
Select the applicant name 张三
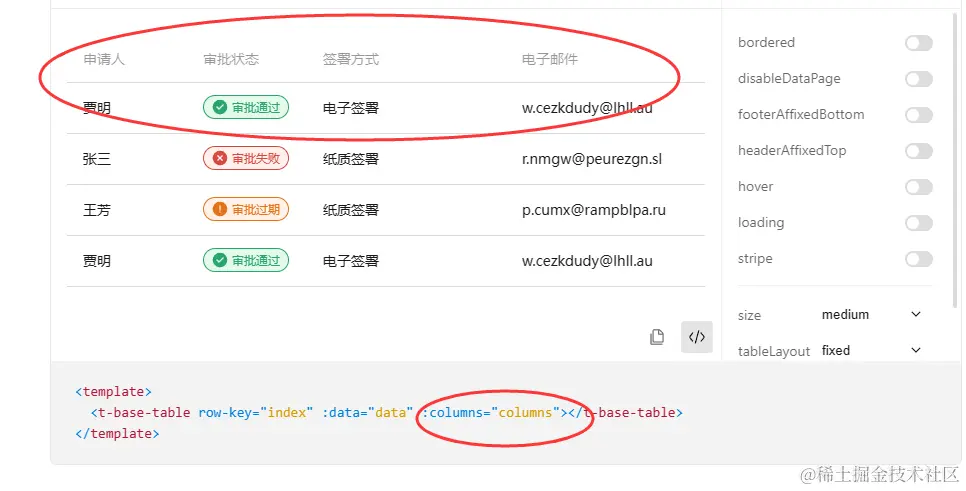click(97, 159)
